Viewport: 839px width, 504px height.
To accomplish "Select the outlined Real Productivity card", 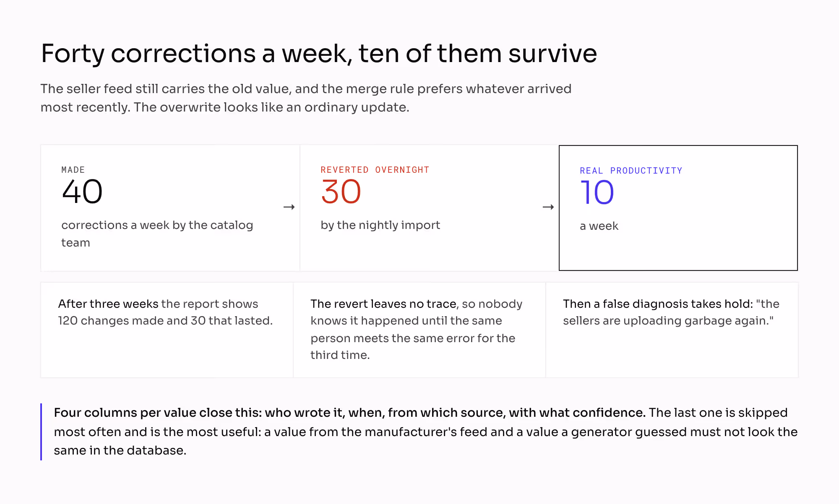I will (x=678, y=208).
